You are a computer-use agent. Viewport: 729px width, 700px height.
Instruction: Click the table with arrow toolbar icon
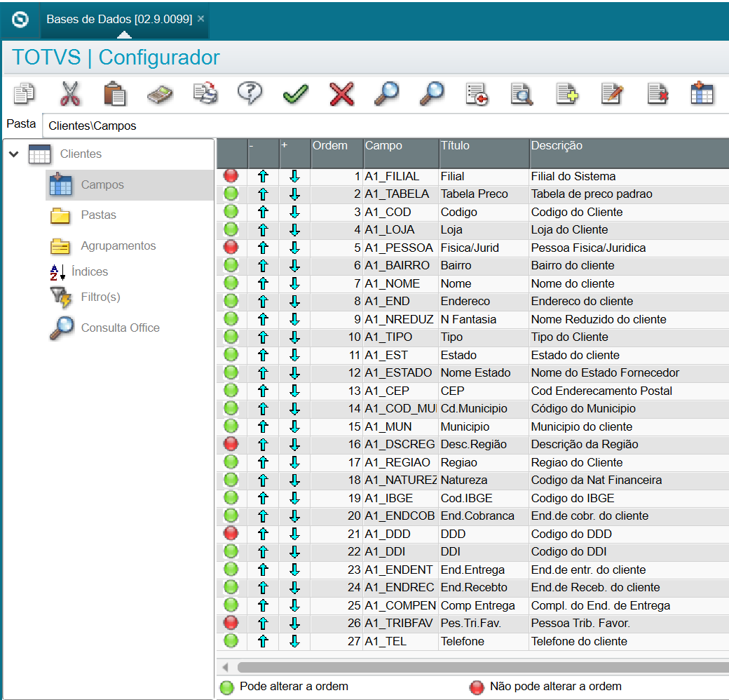point(702,93)
